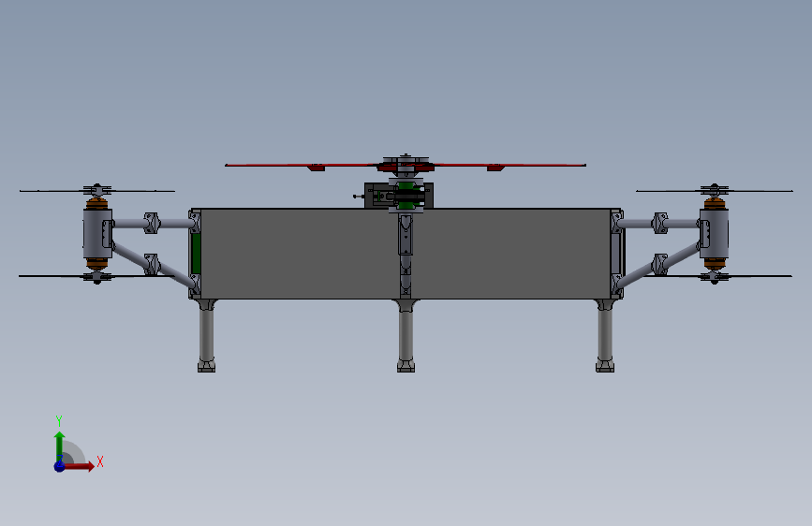
Task: Select the left landing leg
Action: 207,335
